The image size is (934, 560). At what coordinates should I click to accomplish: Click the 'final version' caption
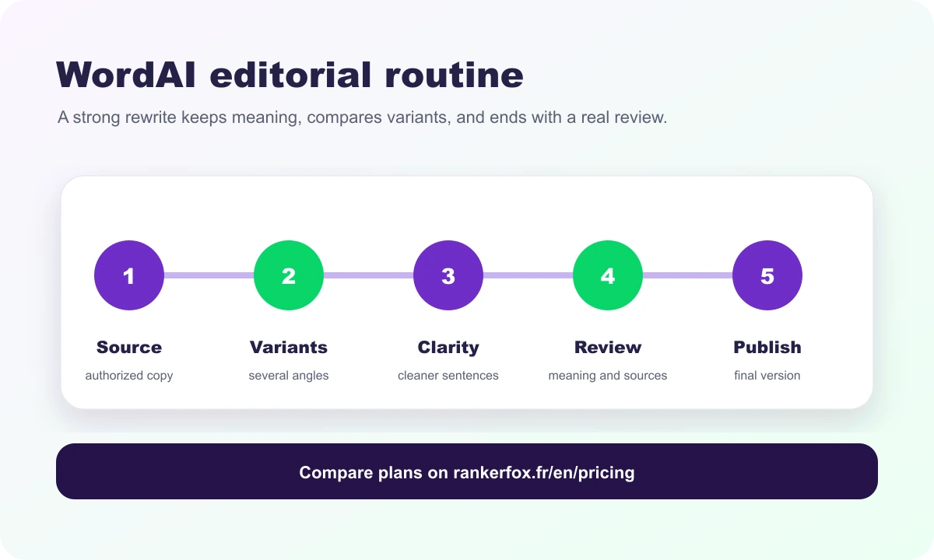tap(767, 376)
